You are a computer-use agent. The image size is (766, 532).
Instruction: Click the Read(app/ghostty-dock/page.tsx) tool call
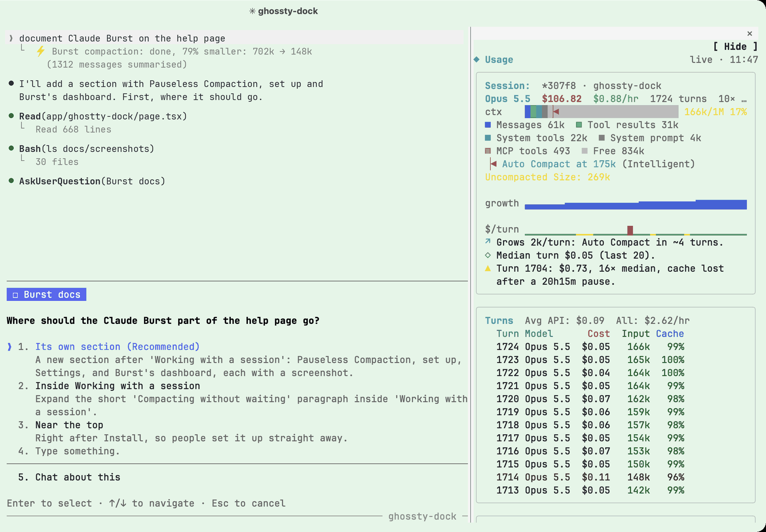pos(103,116)
